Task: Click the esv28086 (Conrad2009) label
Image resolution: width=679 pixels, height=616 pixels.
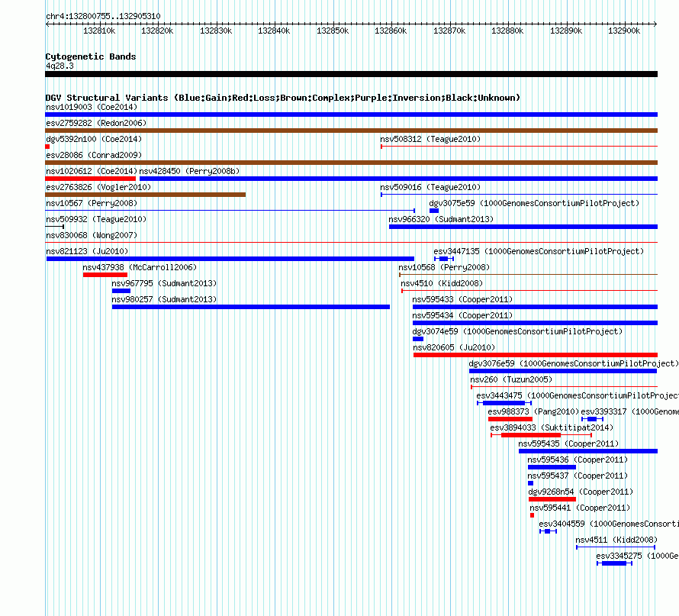Action: coord(94,155)
